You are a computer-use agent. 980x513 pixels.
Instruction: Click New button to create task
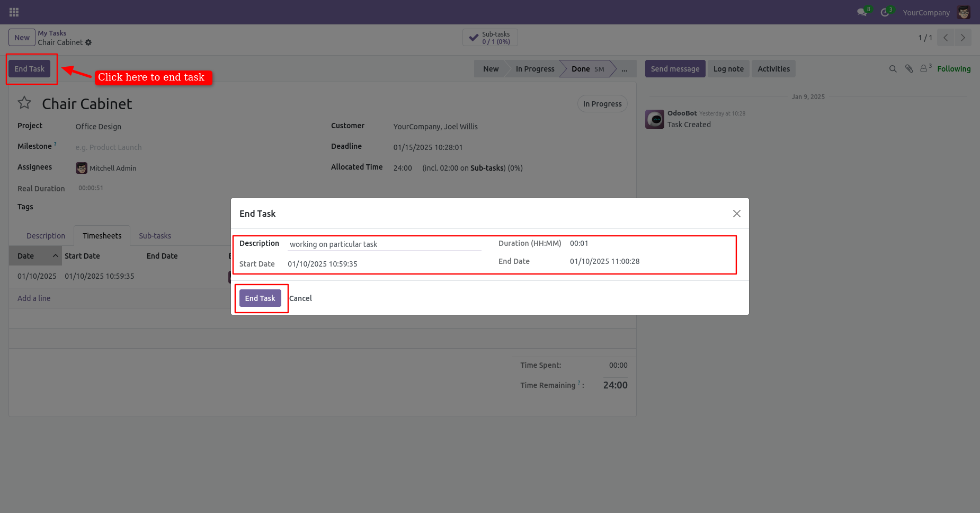point(22,38)
